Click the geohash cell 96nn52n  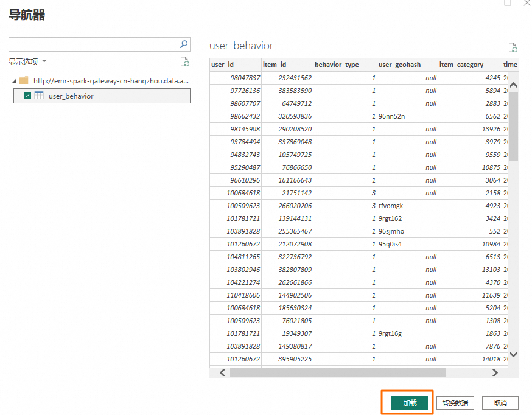pos(407,116)
